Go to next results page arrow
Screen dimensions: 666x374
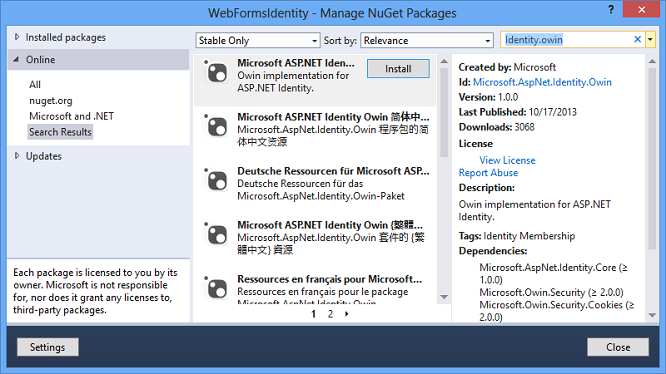[x=347, y=314]
